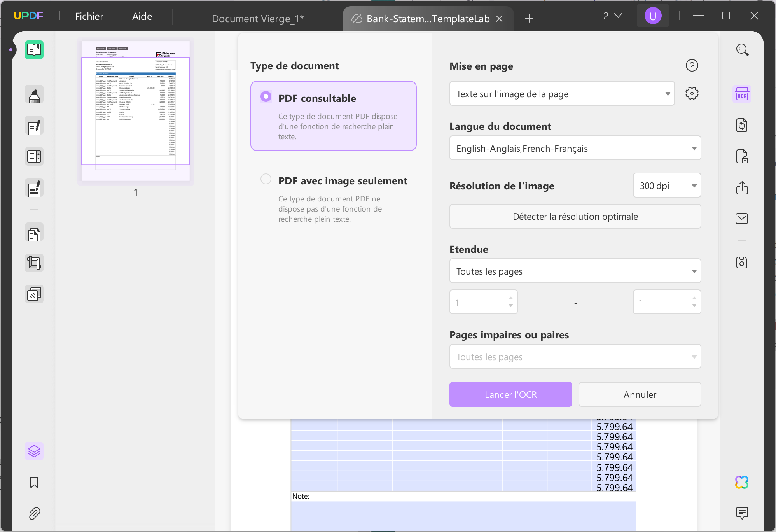
Task: Click the thumbnail page number 1 label
Action: pyautogui.click(x=136, y=192)
